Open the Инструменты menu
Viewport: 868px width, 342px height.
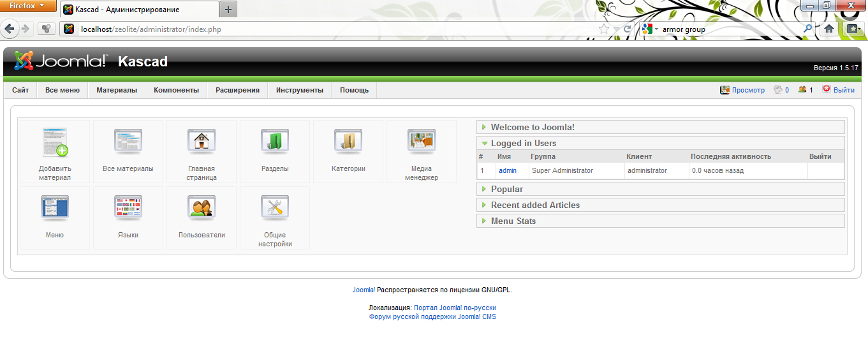pos(300,90)
